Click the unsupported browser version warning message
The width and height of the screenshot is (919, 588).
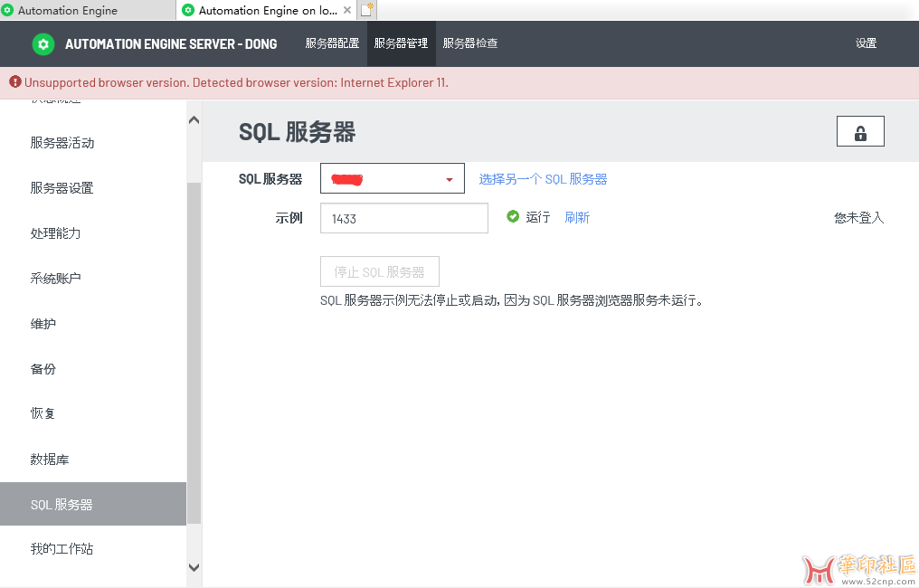point(236,82)
